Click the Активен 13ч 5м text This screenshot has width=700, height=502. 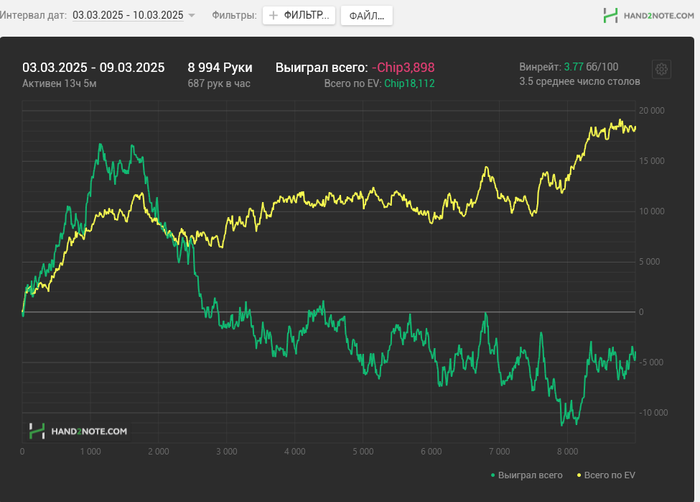tap(59, 84)
